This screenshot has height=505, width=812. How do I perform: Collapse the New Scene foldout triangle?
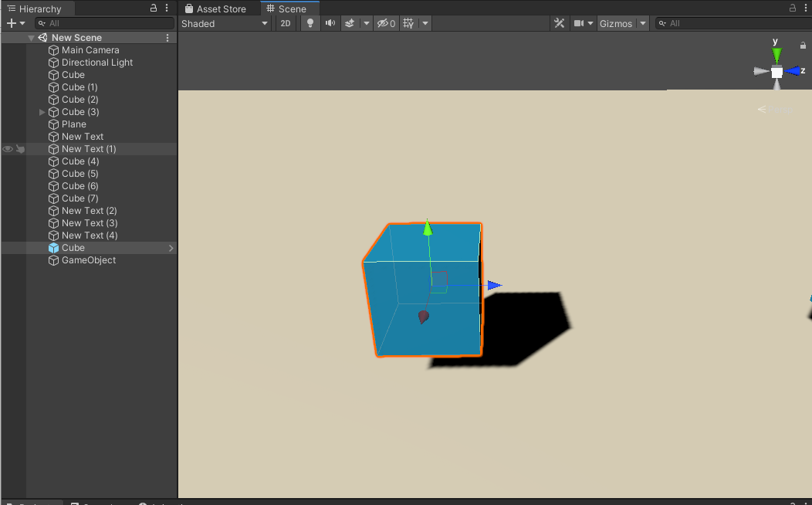point(31,38)
